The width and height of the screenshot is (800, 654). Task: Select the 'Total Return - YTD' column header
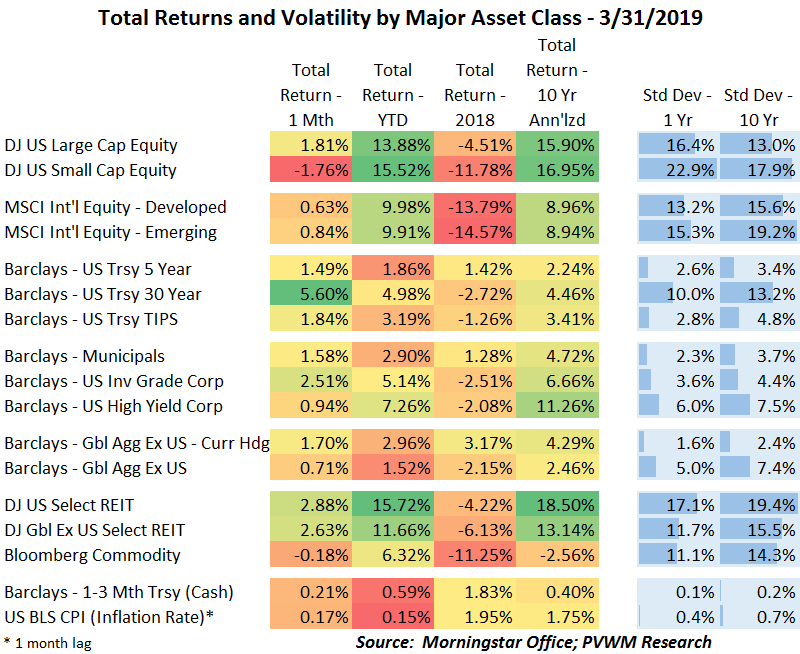click(393, 95)
